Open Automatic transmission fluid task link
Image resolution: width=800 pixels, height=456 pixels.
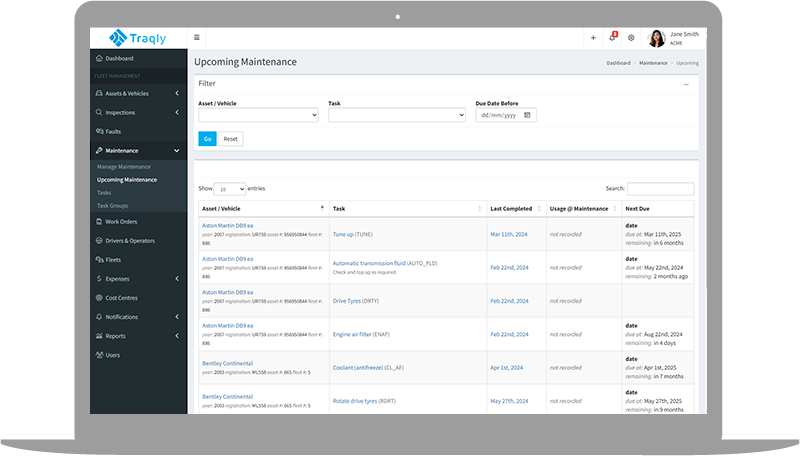point(369,263)
